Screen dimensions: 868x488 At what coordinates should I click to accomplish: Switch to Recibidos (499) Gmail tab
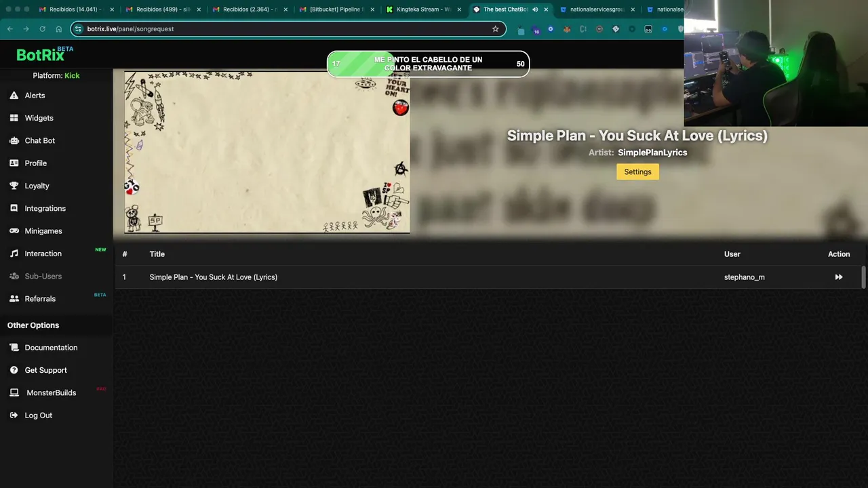pyautogui.click(x=162, y=9)
